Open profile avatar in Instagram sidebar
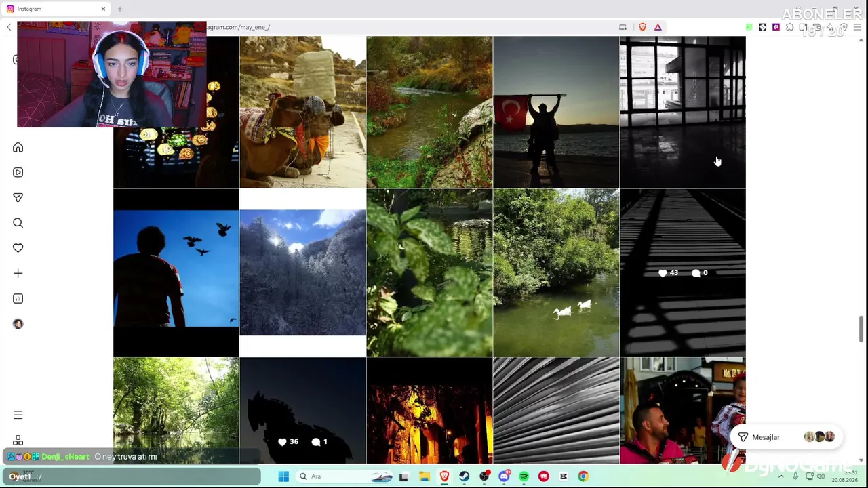This screenshot has height=488, width=868. [18, 324]
